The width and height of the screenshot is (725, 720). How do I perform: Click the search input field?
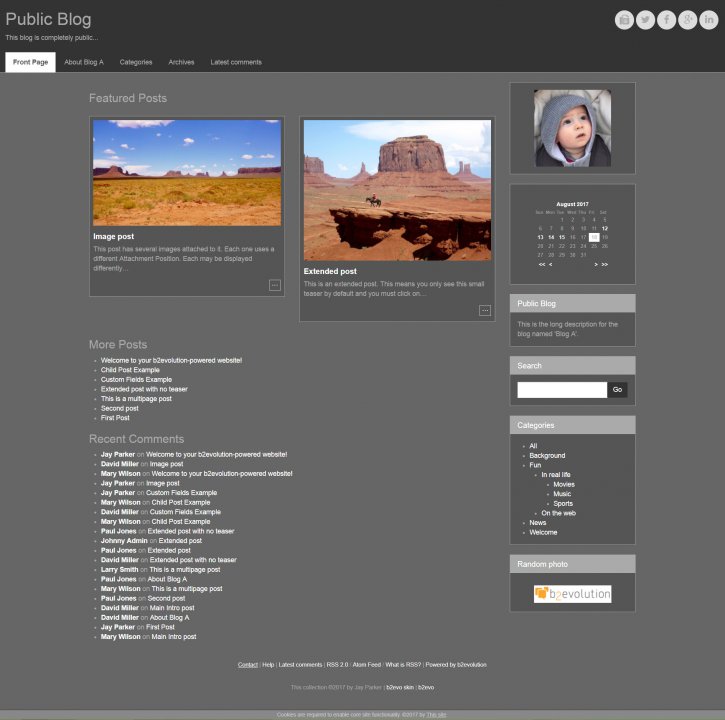[x=562, y=390]
